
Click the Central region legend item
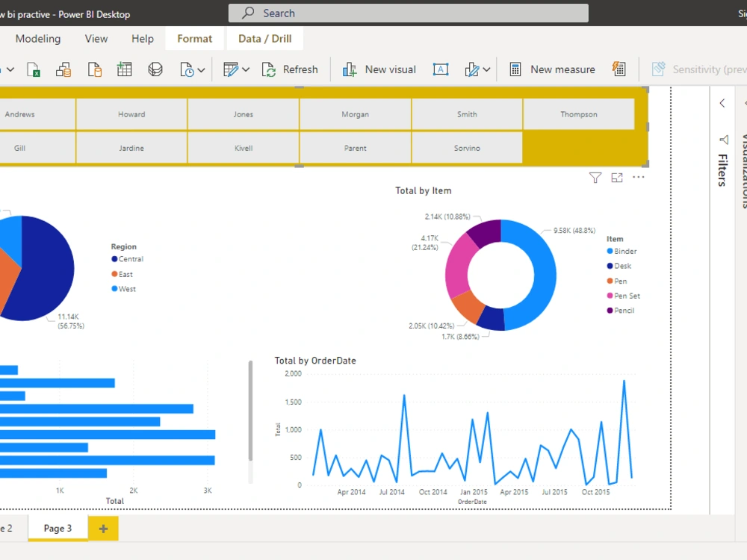coord(127,259)
